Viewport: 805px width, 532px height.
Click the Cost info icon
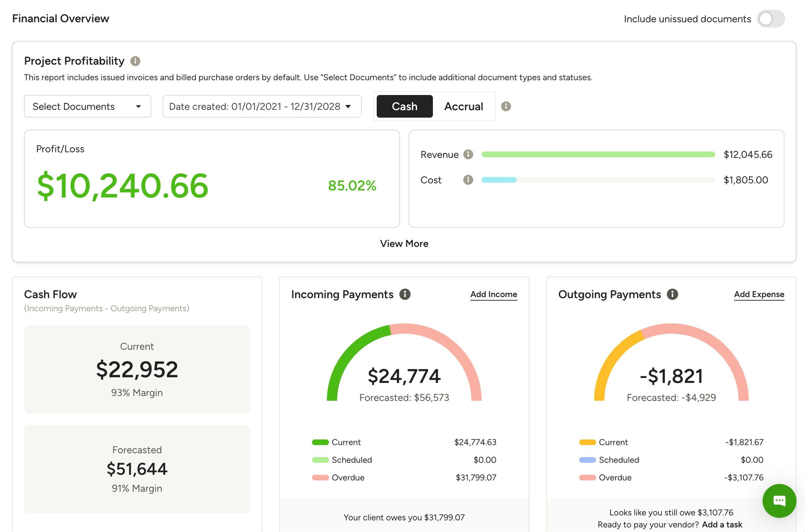coord(468,180)
